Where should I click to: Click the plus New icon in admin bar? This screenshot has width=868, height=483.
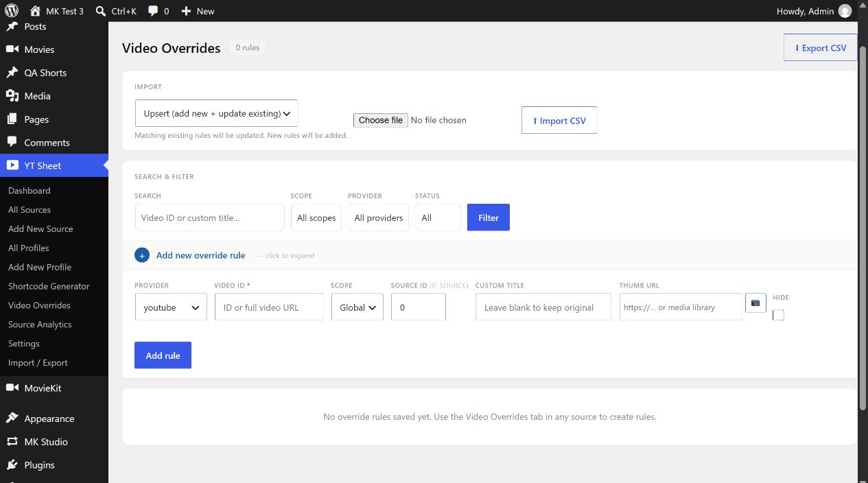[186, 11]
